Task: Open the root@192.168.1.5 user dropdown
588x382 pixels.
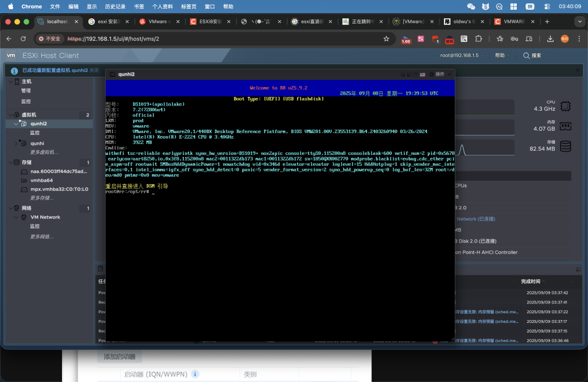Action: click(x=462, y=56)
